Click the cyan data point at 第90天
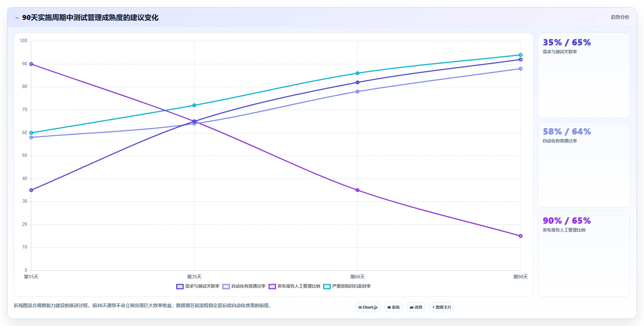Image resolution: width=644 pixels, height=326 pixels. [x=521, y=55]
